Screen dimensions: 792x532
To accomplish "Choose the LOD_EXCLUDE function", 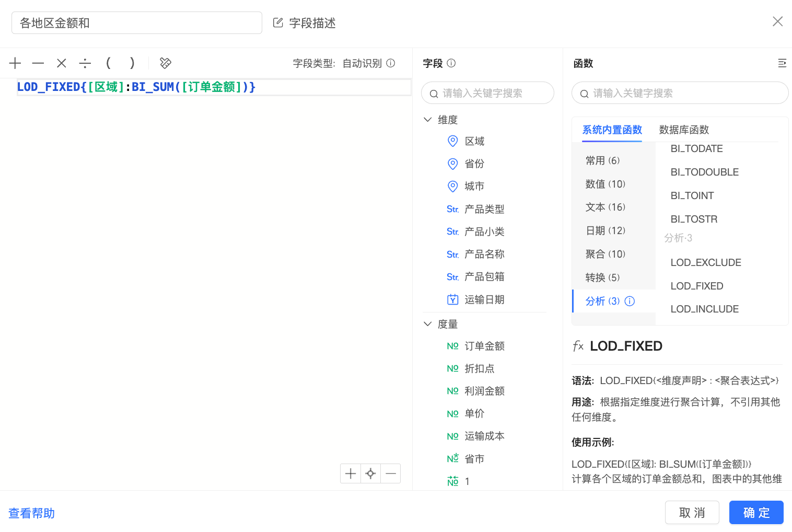I will (706, 262).
